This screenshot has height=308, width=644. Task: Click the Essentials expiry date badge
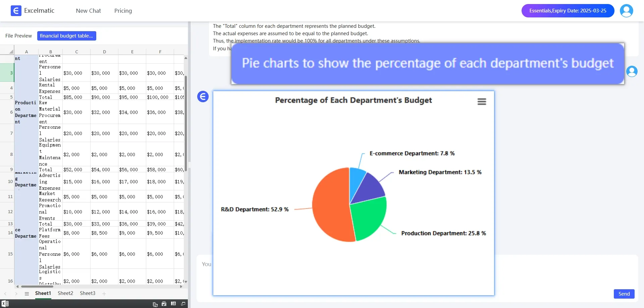point(568,11)
